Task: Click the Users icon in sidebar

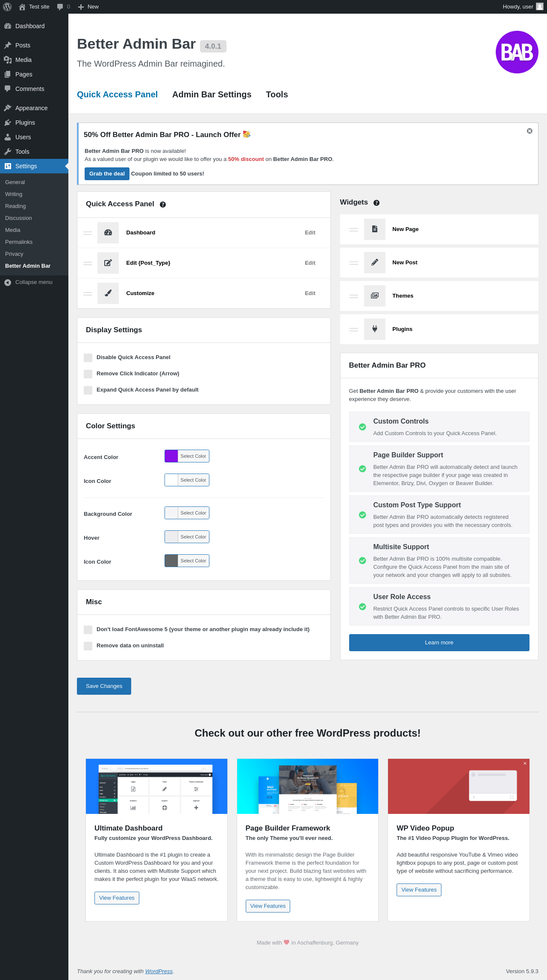Action: (x=8, y=137)
